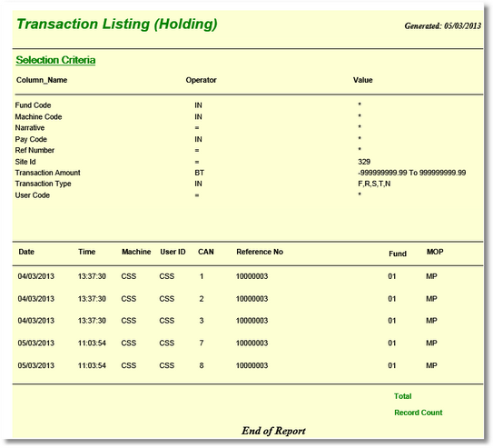
Task: Click the Transaction Listing (Holding) title
Action: pos(116,25)
